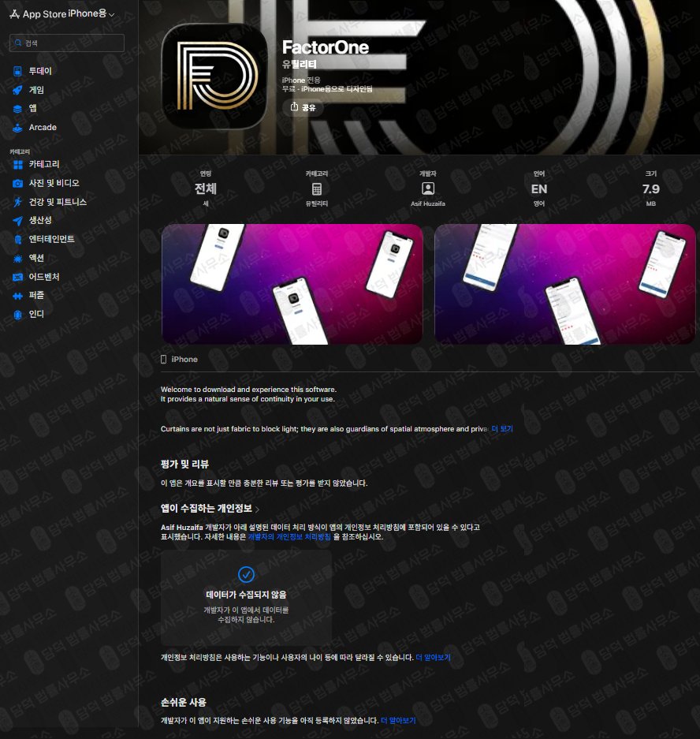Click 더 알아보기 under 손쉬운 사용
Image resolution: width=700 pixels, height=739 pixels.
(398, 721)
